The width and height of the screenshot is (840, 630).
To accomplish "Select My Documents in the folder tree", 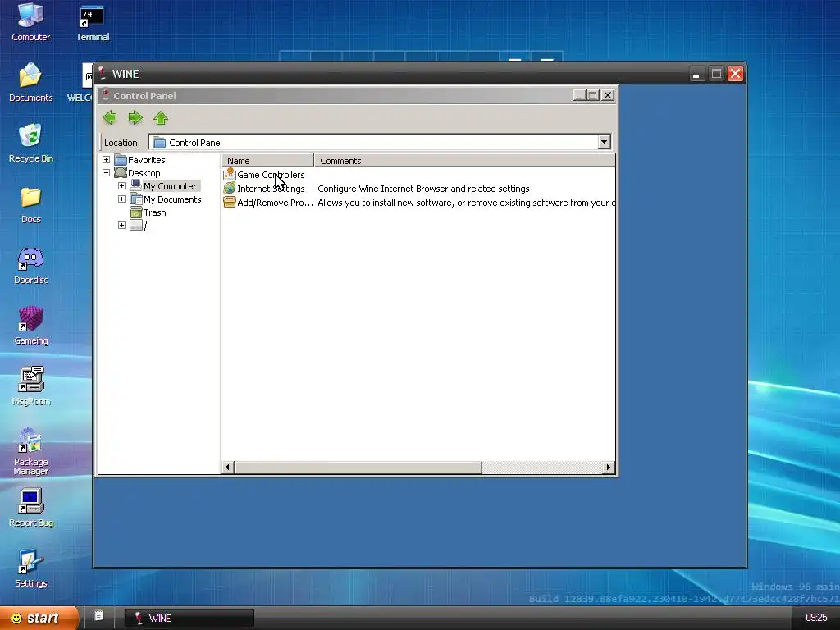I will point(172,199).
